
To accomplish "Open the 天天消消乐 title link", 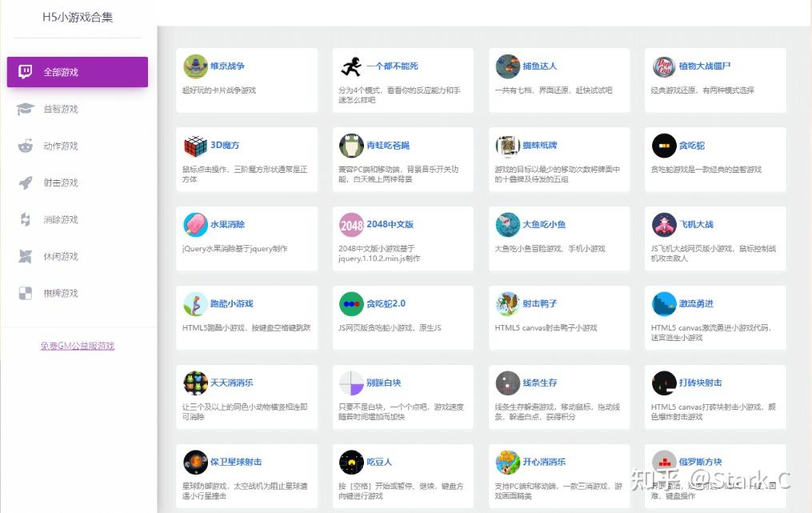I will coord(231,383).
